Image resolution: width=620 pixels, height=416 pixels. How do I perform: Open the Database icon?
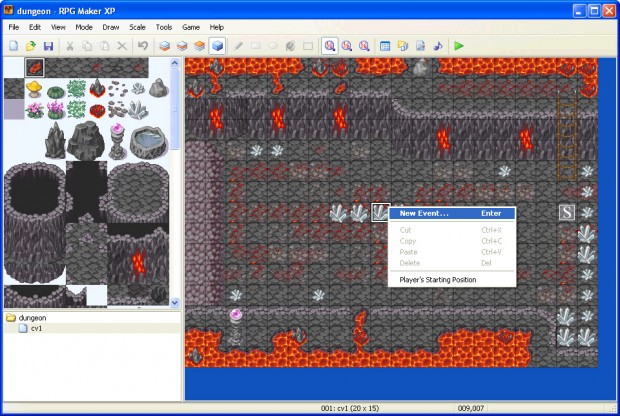coord(385,46)
